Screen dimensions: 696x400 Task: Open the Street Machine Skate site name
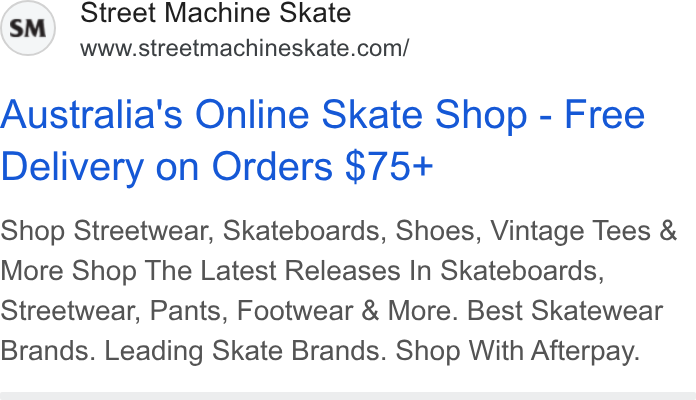point(216,12)
